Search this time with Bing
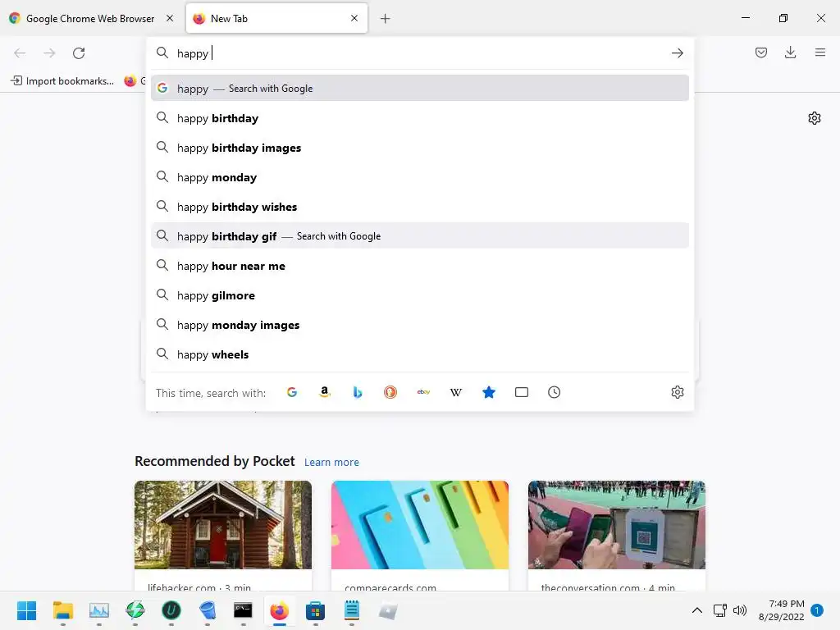The image size is (840, 630). point(358,392)
